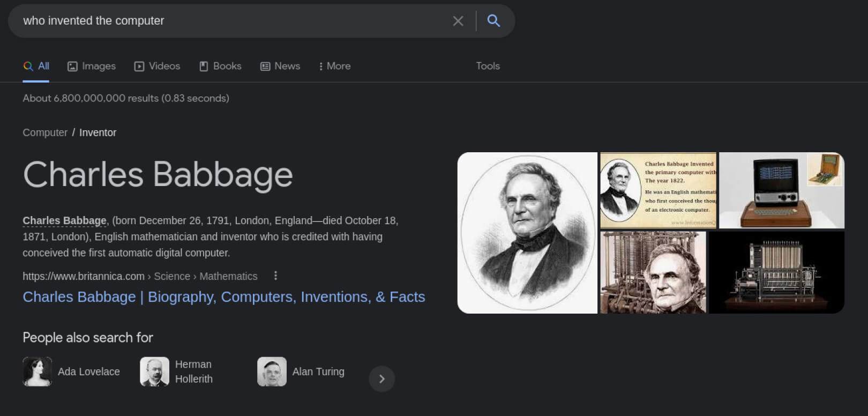This screenshot has height=416, width=868.
Task: Show more related people with arrow
Action: click(381, 379)
